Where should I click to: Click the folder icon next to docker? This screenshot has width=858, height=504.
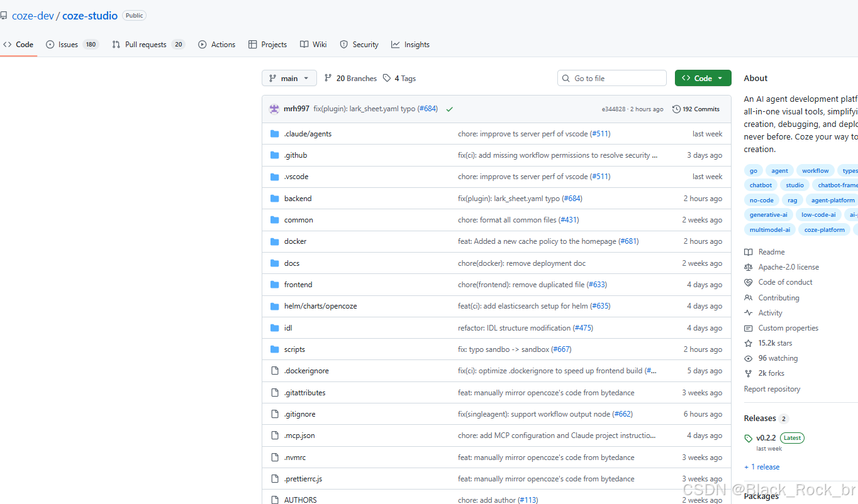(274, 241)
